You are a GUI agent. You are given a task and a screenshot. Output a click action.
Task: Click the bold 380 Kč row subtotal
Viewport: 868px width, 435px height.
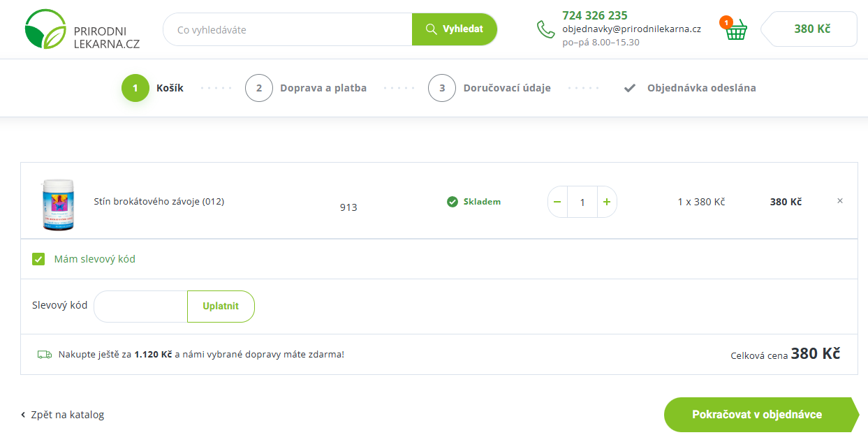click(786, 202)
